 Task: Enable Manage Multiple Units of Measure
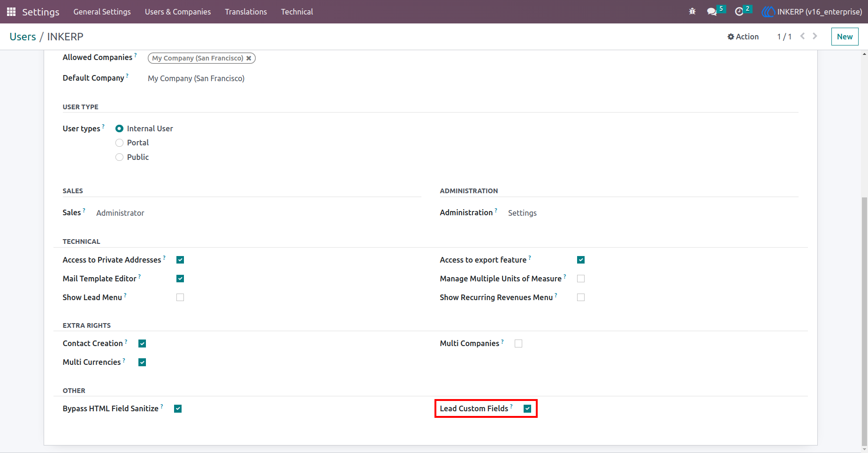pos(581,279)
